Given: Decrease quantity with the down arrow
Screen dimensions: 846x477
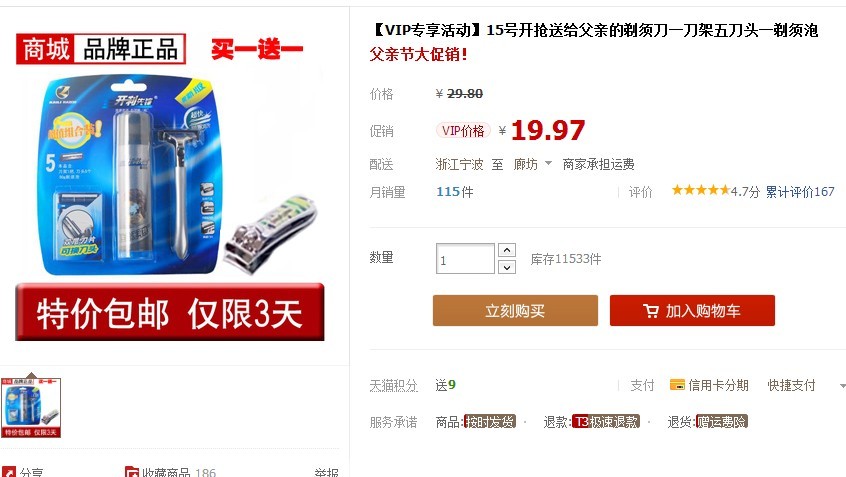Looking at the screenshot, I should [x=507, y=267].
